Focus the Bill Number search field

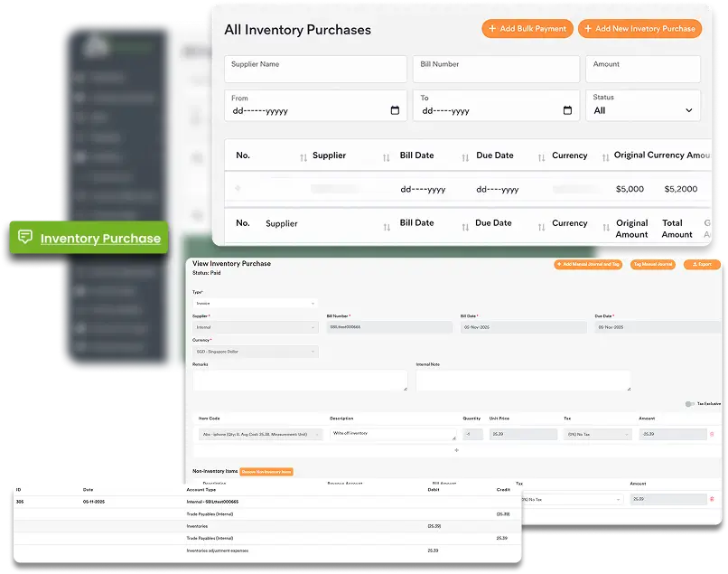[x=496, y=70]
